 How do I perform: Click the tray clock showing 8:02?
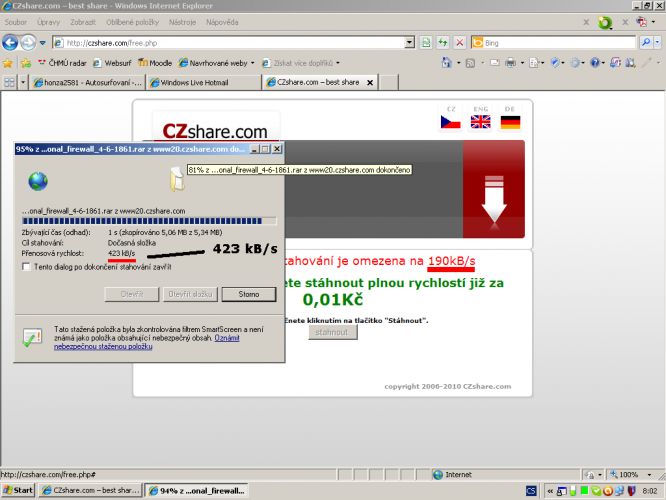click(649, 491)
